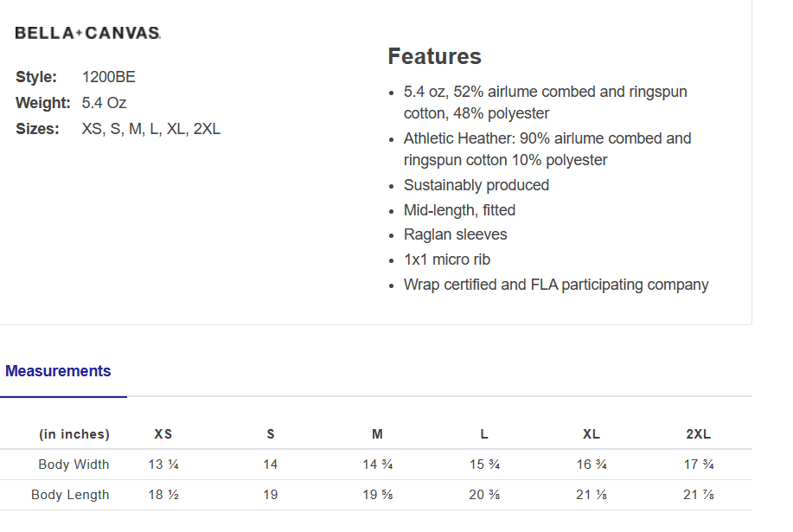793x532 pixels.
Task: Select the L size column header
Action: coord(484,434)
